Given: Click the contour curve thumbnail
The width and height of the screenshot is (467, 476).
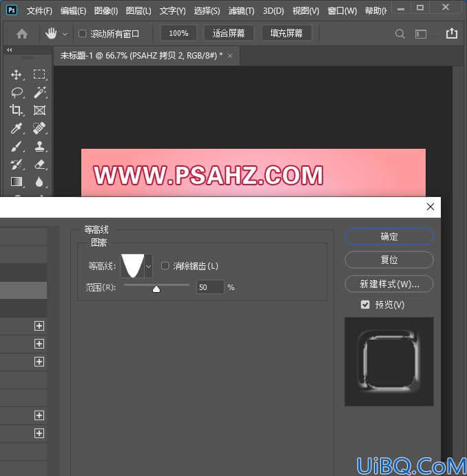Looking at the screenshot, I should (133, 266).
